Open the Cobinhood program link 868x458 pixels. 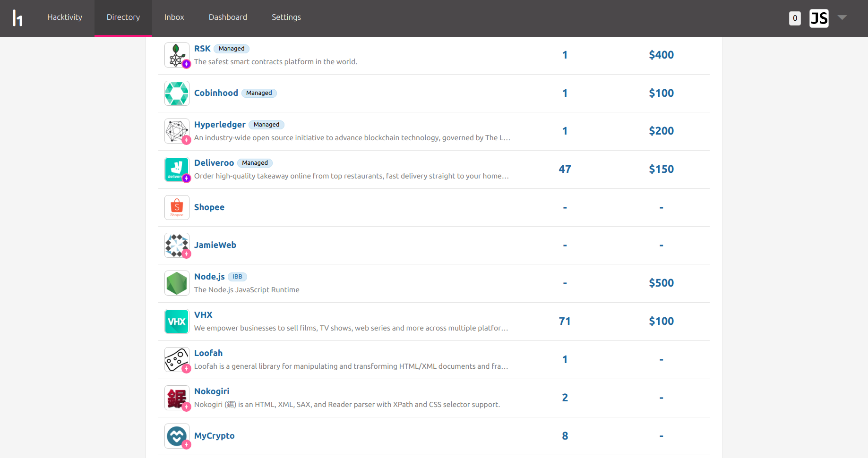(216, 93)
